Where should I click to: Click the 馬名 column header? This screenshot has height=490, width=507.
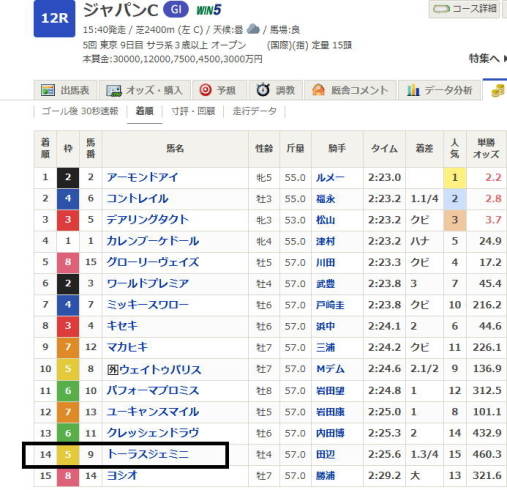pyautogui.click(x=175, y=149)
